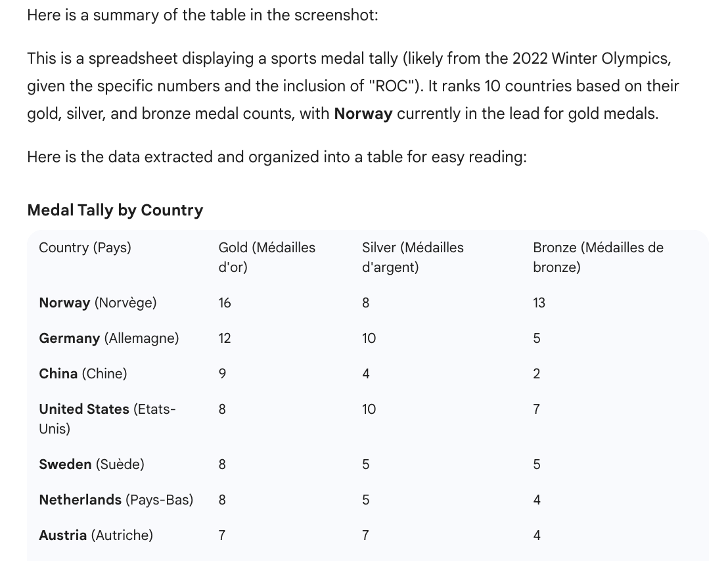The height and width of the screenshot is (561, 728).
Task: Click the Gold (Médailles d'or) column header
Action: point(267,257)
